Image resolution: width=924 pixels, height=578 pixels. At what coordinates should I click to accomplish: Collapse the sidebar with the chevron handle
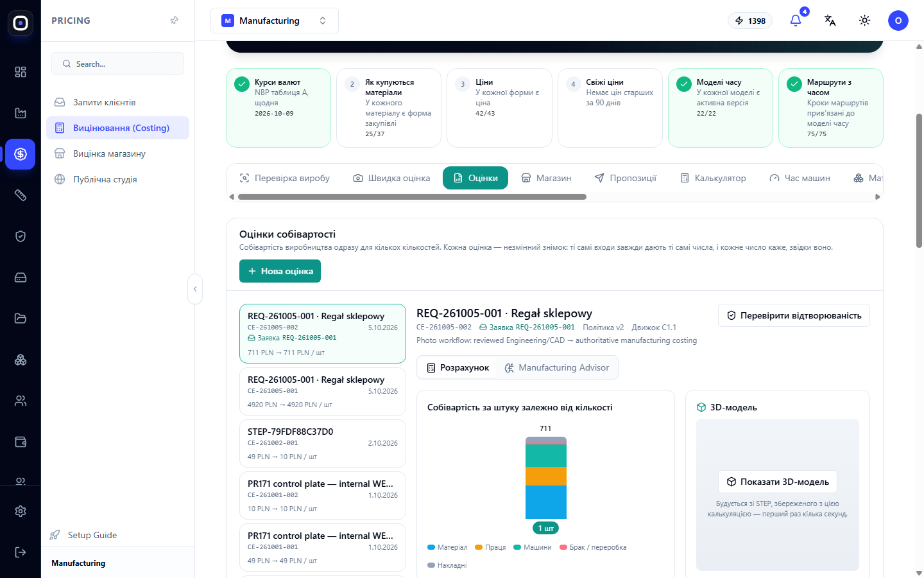point(195,289)
